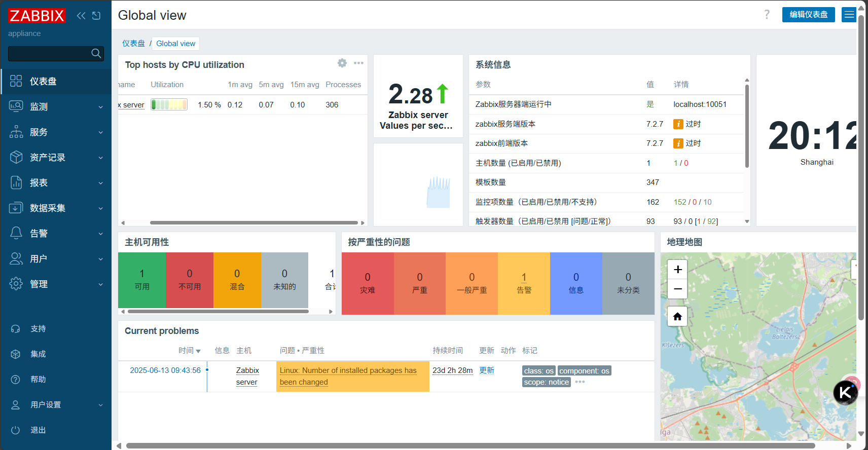
Task: Click the gray 未知的 availability tile
Action: click(x=284, y=280)
